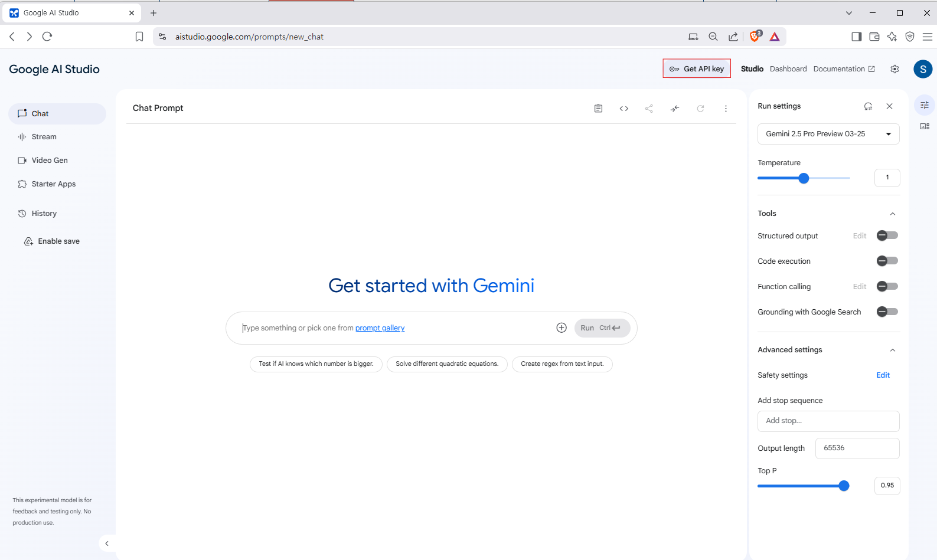Enable Grounding with Google Search toggle
The image size is (937, 560).
pyautogui.click(x=887, y=312)
